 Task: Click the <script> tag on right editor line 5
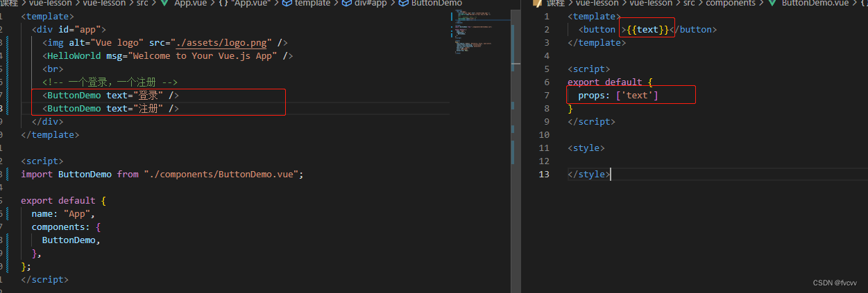pyautogui.click(x=589, y=69)
